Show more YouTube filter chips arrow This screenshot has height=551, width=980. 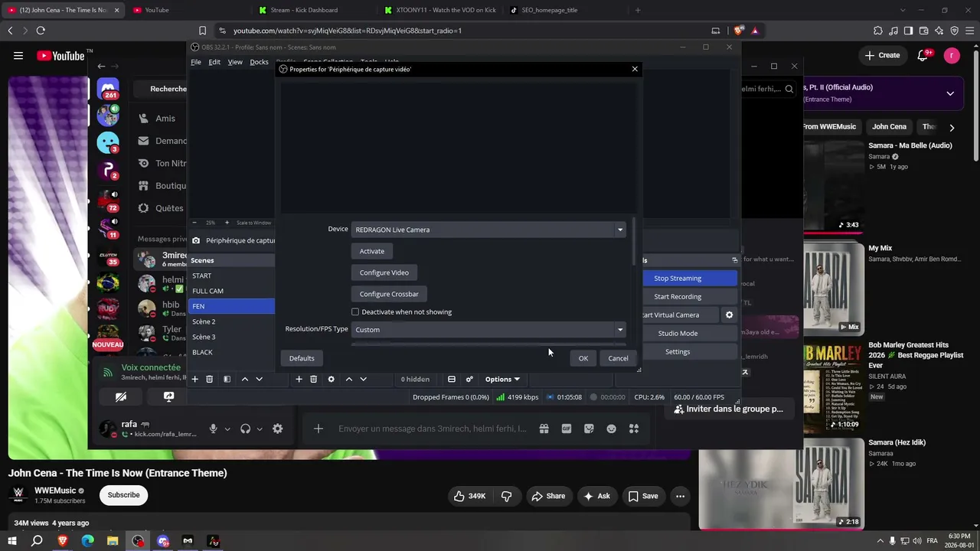coord(952,127)
